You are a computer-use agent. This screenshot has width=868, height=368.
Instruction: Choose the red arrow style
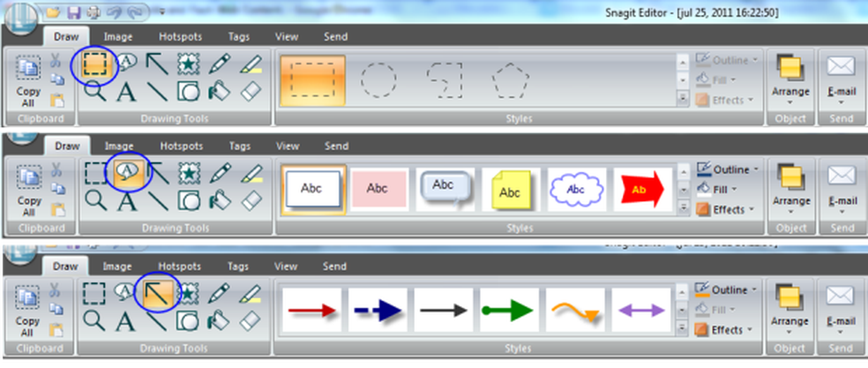coord(311,311)
